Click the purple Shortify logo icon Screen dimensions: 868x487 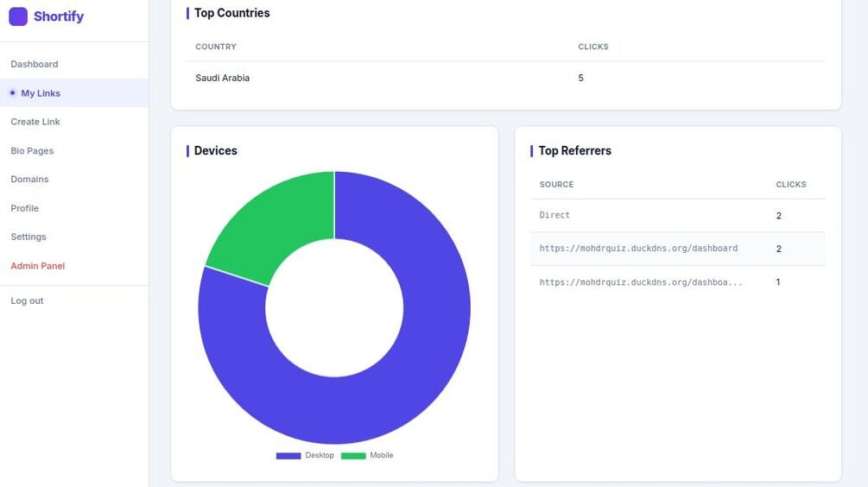coord(18,16)
